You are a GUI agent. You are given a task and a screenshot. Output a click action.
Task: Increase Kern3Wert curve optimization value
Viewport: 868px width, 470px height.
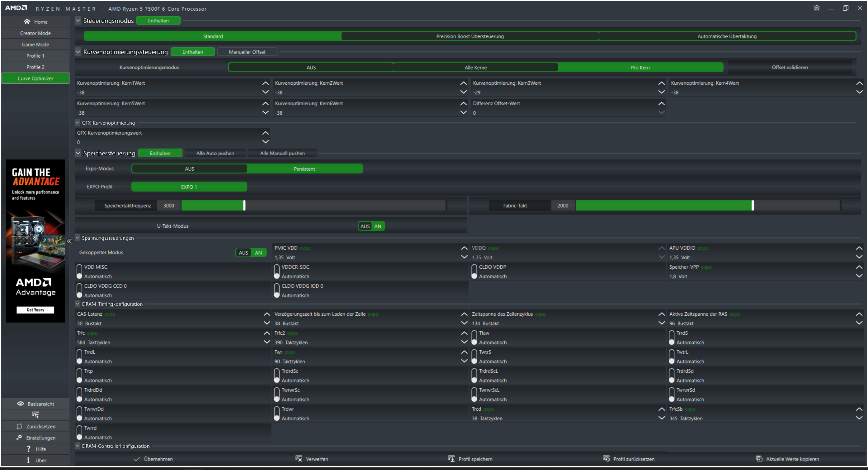[661, 83]
